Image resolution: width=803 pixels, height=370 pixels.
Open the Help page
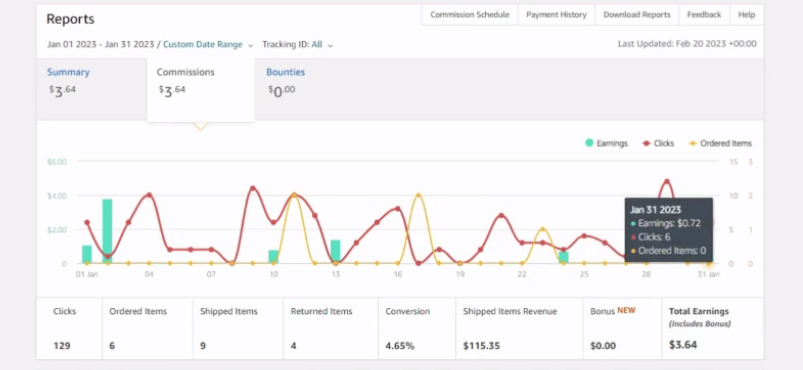[746, 15]
